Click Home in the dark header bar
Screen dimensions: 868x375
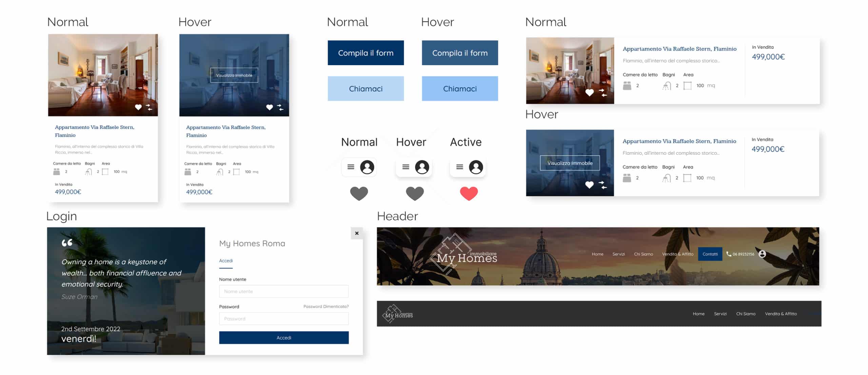tap(698, 314)
